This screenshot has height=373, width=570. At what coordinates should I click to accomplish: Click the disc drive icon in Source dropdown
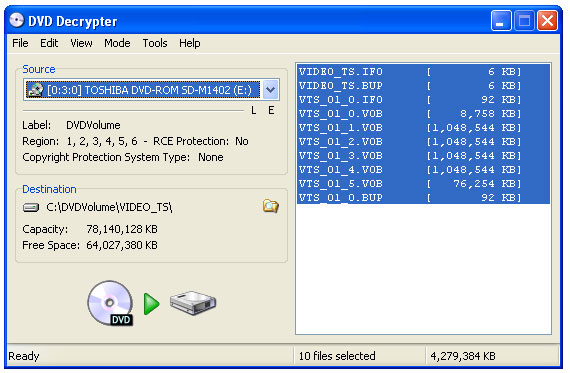(35, 90)
